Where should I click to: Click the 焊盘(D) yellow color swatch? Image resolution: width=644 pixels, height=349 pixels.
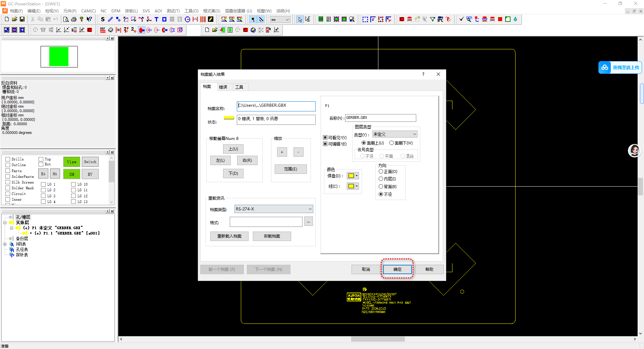pyautogui.click(x=351, y=176)
